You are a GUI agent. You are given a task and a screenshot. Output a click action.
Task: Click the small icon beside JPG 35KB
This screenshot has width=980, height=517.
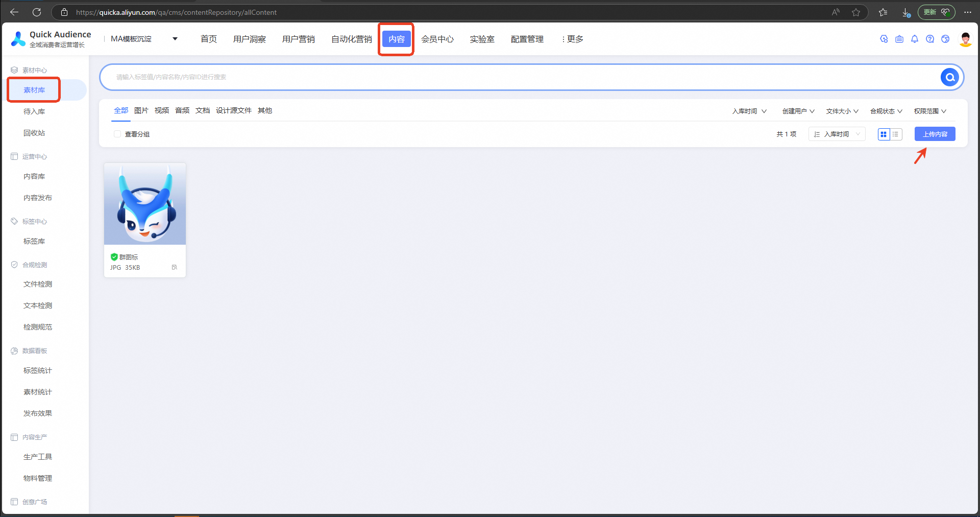pyautogui.click(x=175, y=267)
